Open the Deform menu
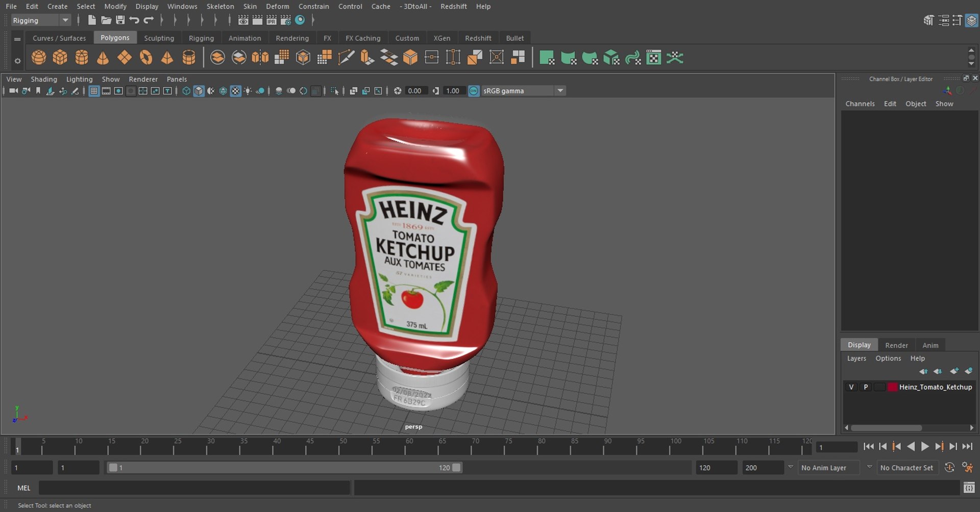This screenshot has width=980, height=512. [277, 6]
